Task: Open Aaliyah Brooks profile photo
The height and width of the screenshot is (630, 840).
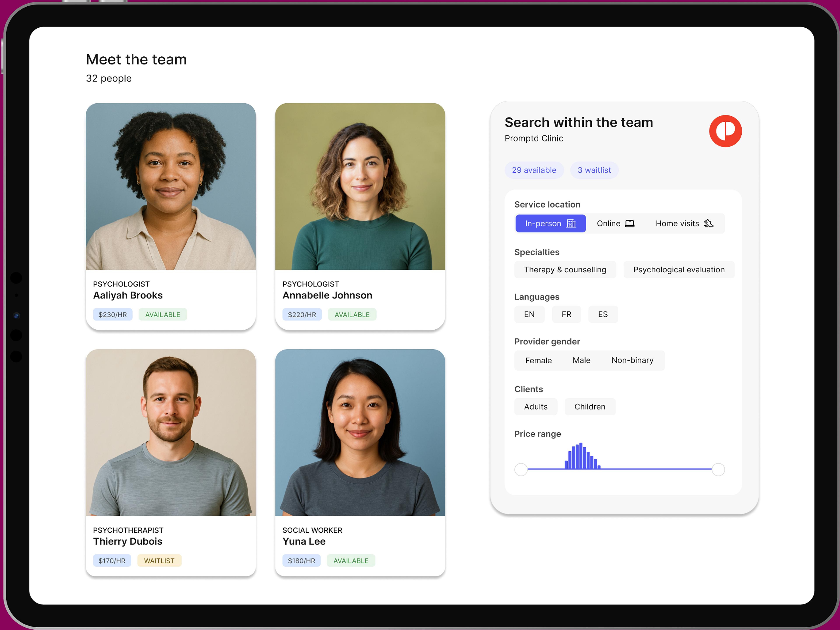Action: [x=170, y=186]
